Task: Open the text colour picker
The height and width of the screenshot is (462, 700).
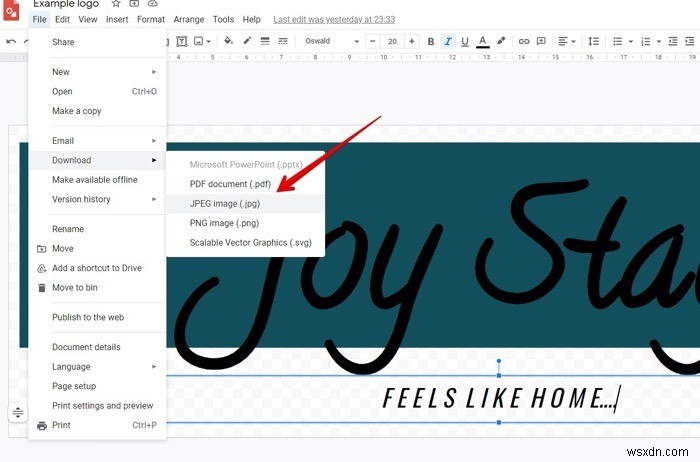Action: [x=482, y=42]
